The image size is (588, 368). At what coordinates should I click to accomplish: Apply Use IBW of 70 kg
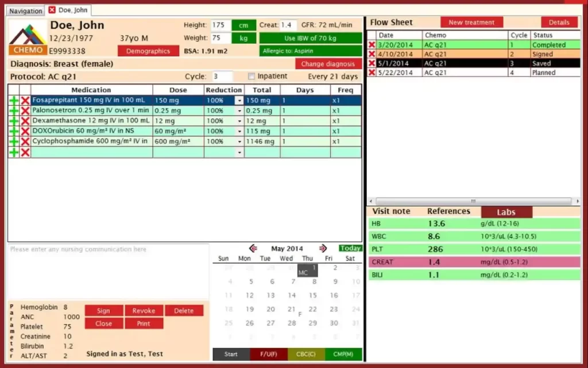click(311, 38)
